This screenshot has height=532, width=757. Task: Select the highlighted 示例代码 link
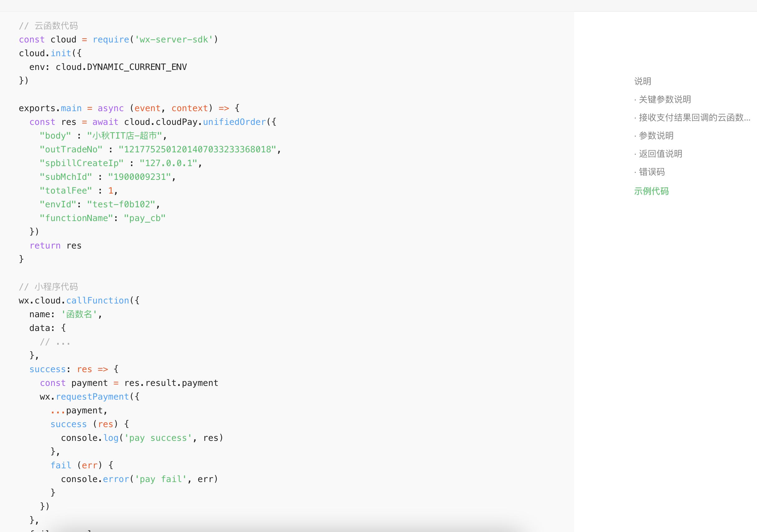651,191
